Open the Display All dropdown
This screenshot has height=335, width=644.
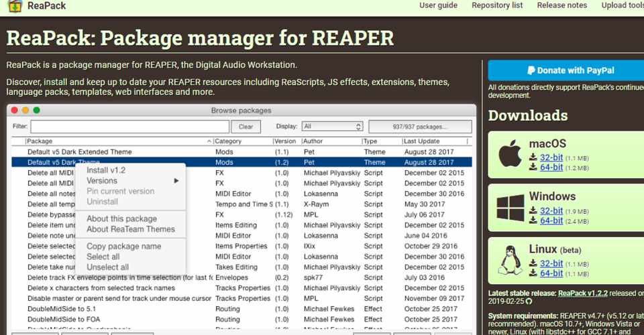[333, 126]
